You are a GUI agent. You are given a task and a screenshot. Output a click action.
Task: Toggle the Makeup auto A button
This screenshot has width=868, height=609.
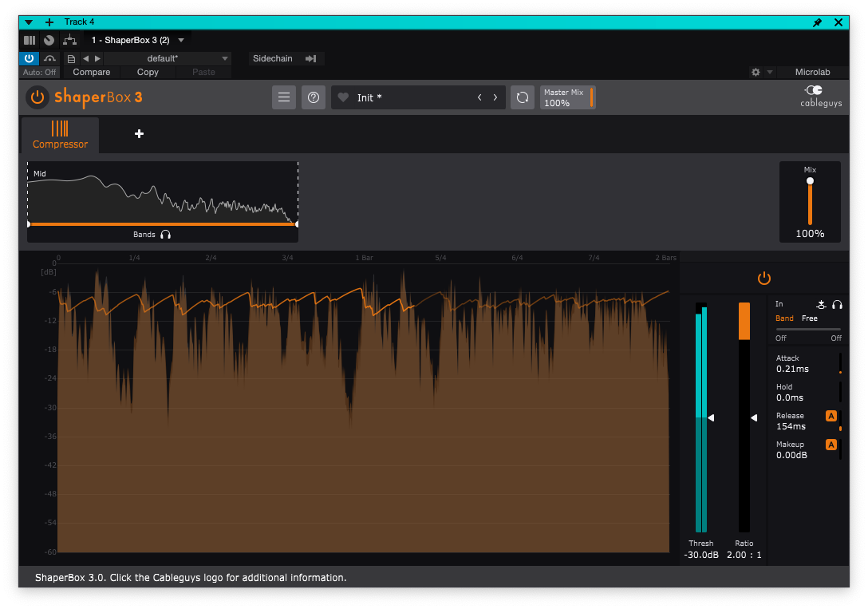click(x=831, y=445)
